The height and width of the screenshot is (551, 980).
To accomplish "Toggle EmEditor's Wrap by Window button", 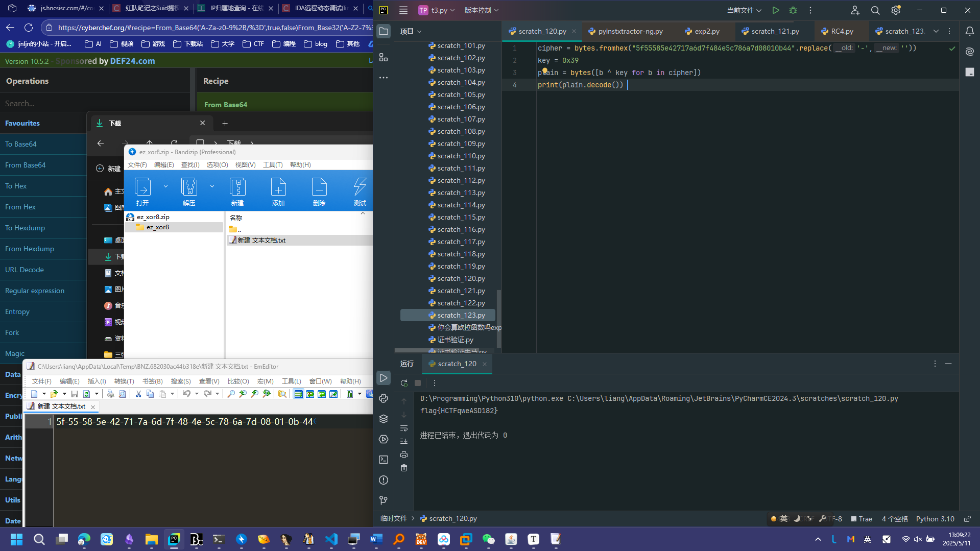I will click(x=322, y=394).
